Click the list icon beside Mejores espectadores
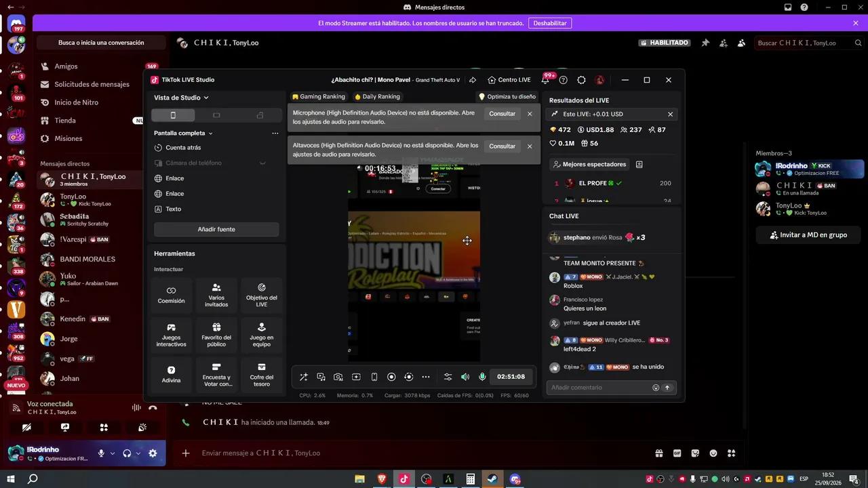The width and height of the screenshot is (868, 488). click(639, 164)
